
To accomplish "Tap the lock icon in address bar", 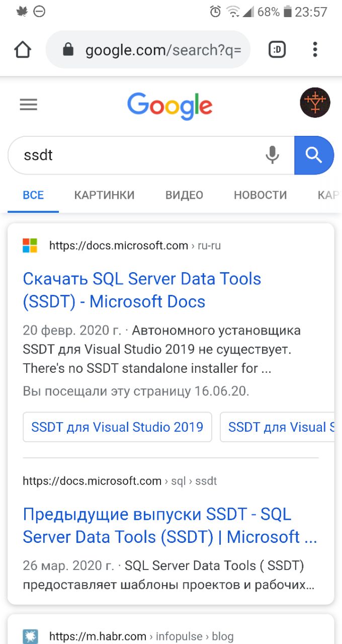I will (68, 49).
